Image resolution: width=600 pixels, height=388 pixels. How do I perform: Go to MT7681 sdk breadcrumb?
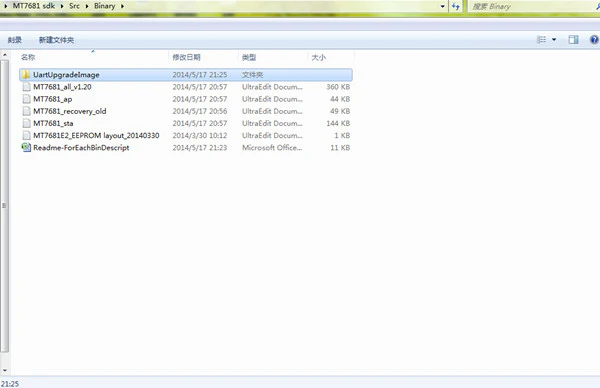(x=34, y=6)
